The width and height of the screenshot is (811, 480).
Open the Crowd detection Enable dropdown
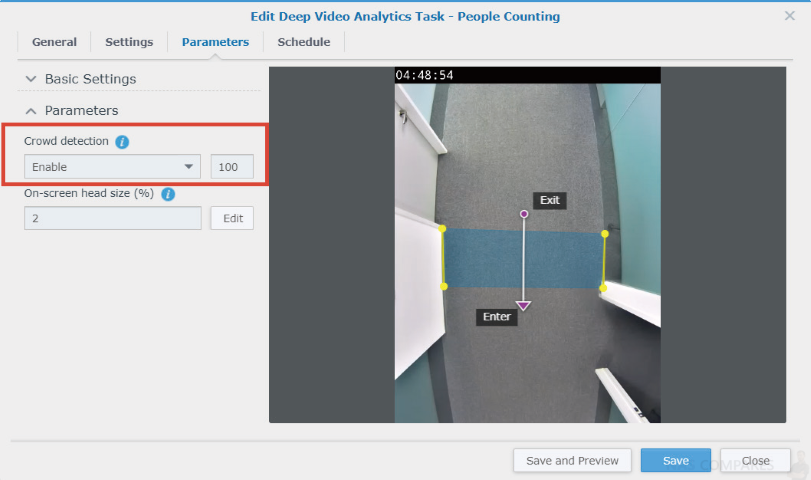pyautogui.click(x=112, y=167)
